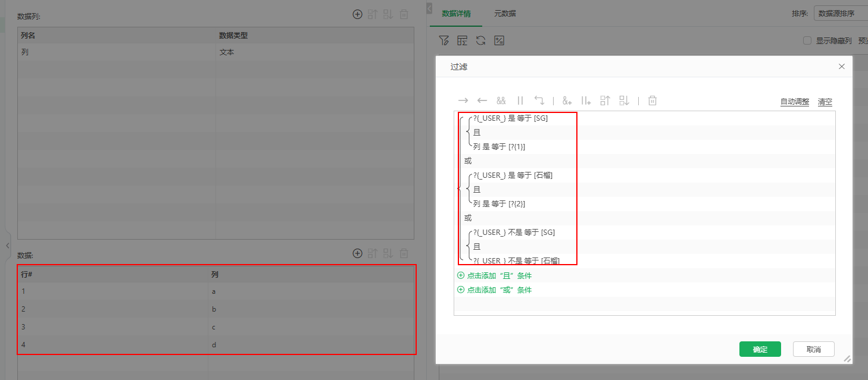Click the add AND condition (&+) icon
The width and height of the screenshot is (868, 380).
[x=567, y=101]
